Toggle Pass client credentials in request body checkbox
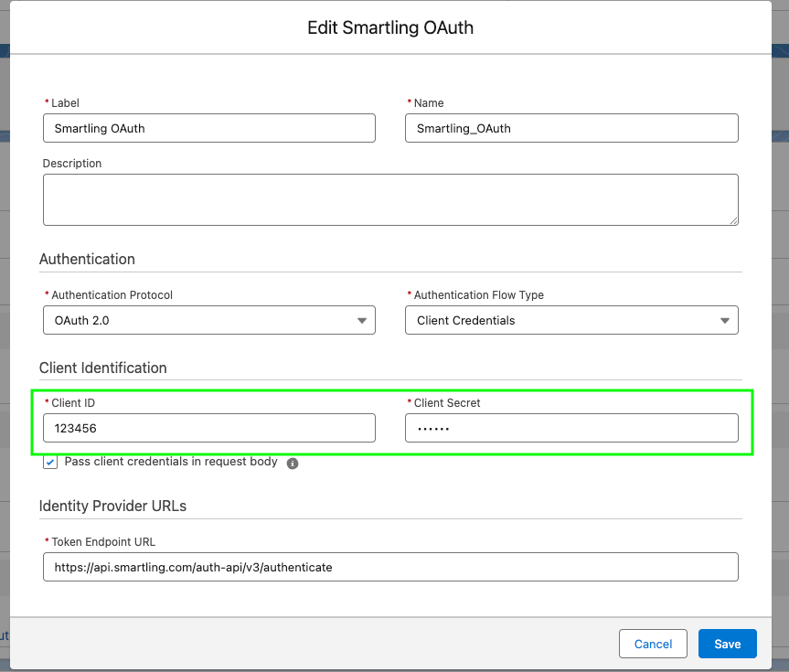The image size is (789, 672). tap(50, 463)
